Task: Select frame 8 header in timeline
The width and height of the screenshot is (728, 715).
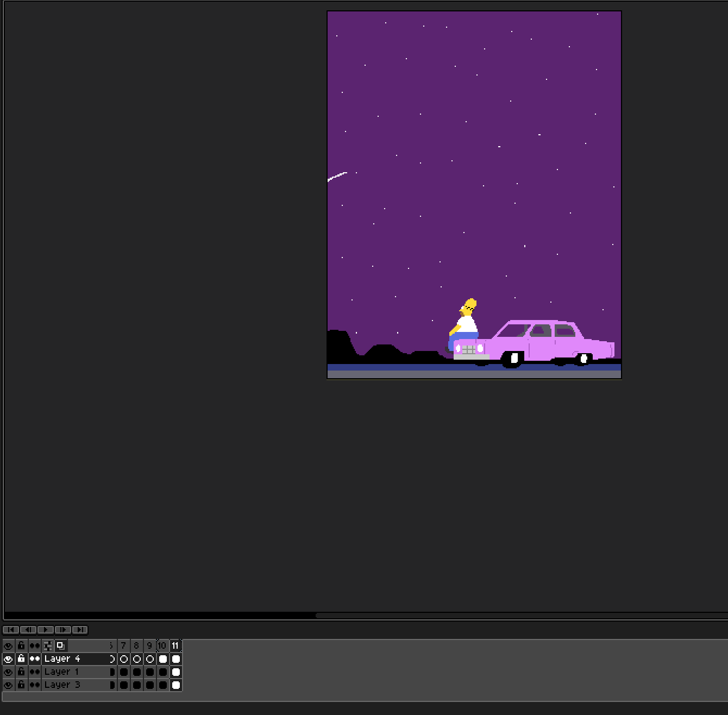Action: (x=137, y=645)
